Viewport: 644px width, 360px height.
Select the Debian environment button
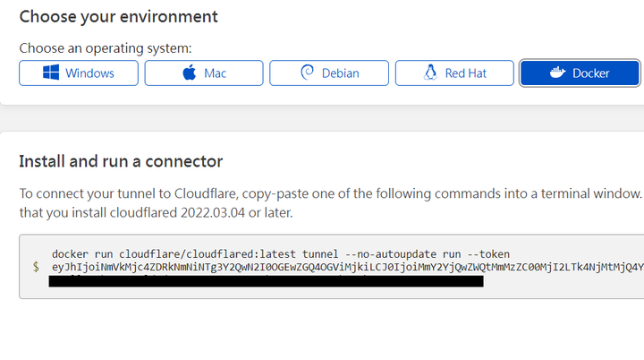pyautogui.click(x=329, y=73)
